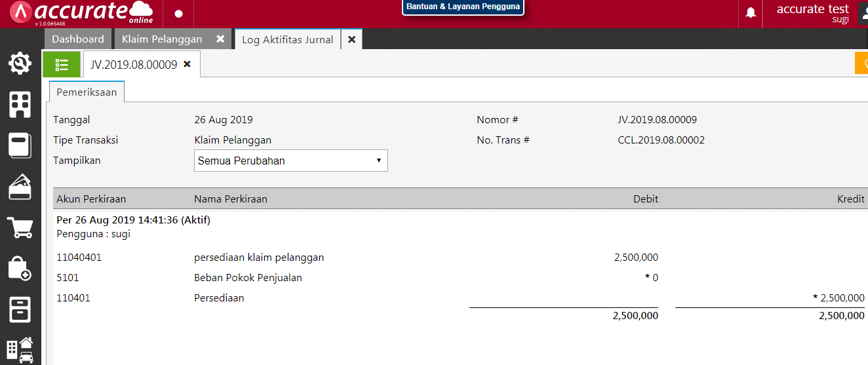Open the sales shopping cart icon
This screenshot has width=868, height=365.
20,227
